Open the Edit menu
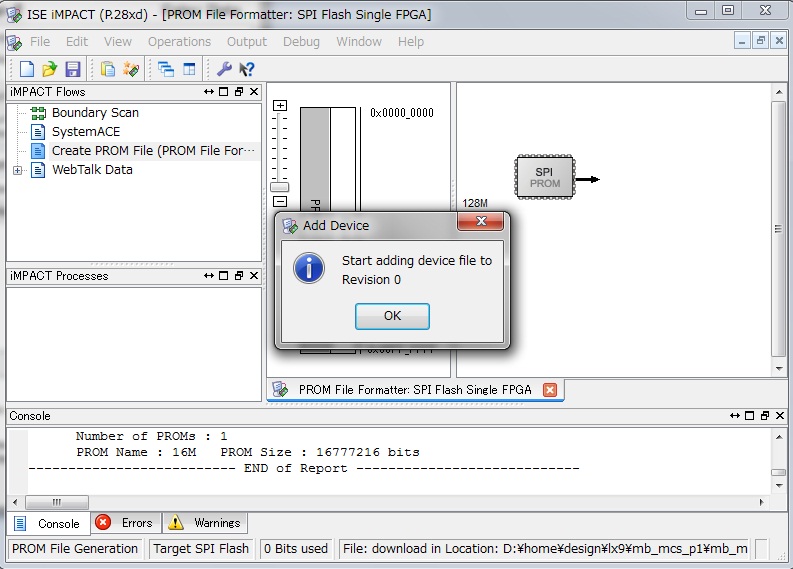 coord(77,41)
